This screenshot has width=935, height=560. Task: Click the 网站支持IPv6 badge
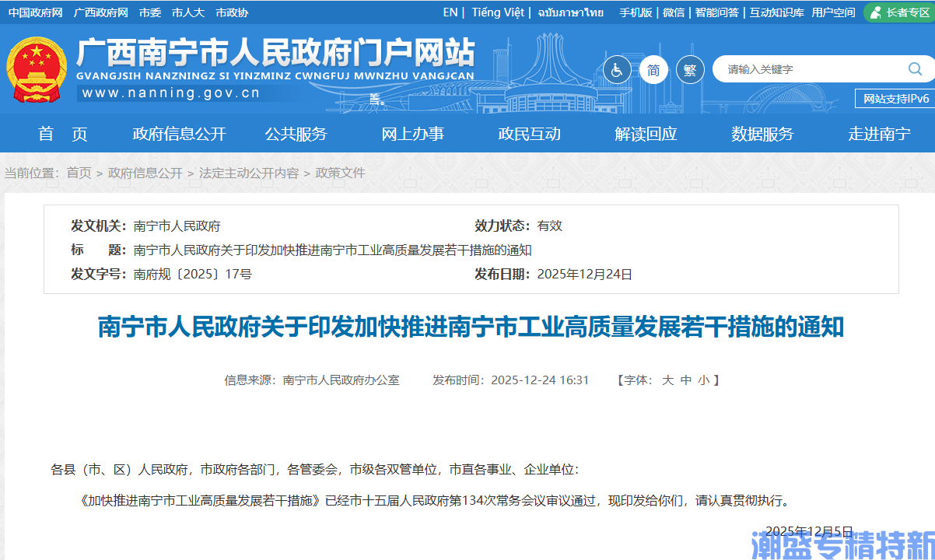click(894, 98)
